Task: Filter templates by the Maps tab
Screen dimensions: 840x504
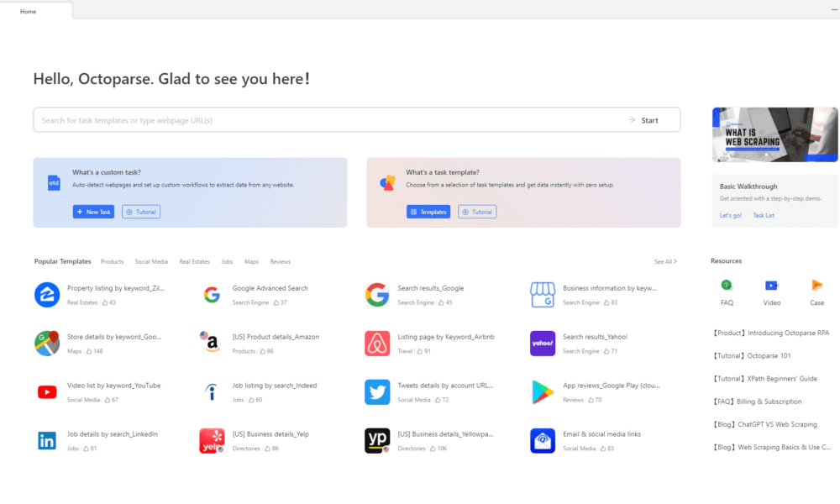Action: (251, 262)
